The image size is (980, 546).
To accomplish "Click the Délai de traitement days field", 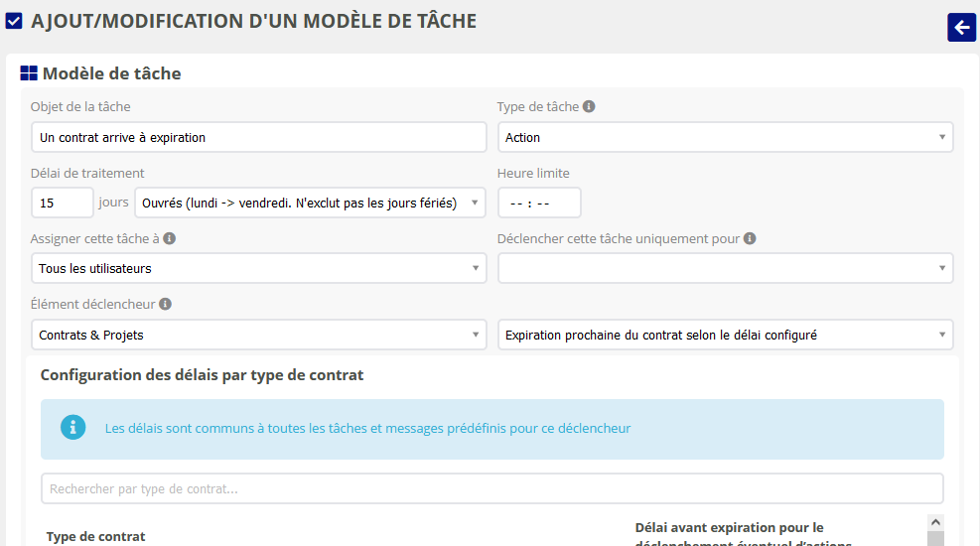I will coord(62,203).
